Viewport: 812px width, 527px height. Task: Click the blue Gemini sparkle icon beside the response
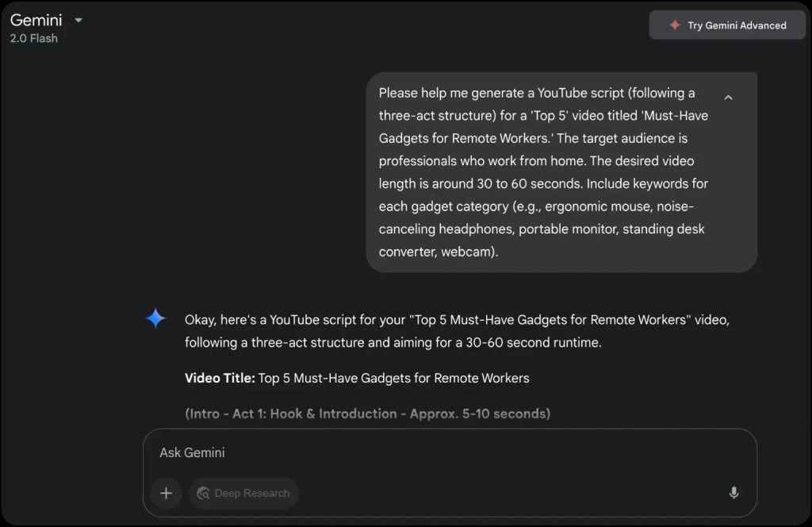pos(155,319)
